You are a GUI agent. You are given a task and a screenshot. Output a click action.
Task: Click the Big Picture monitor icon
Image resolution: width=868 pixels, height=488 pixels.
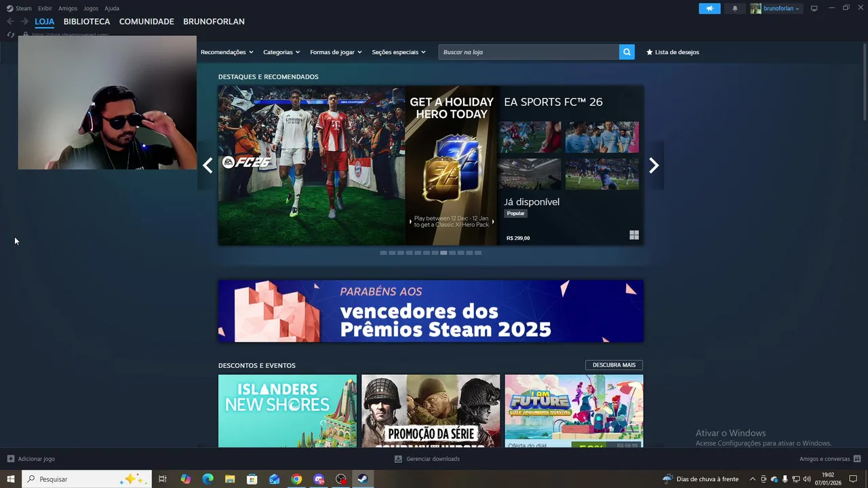814,8
